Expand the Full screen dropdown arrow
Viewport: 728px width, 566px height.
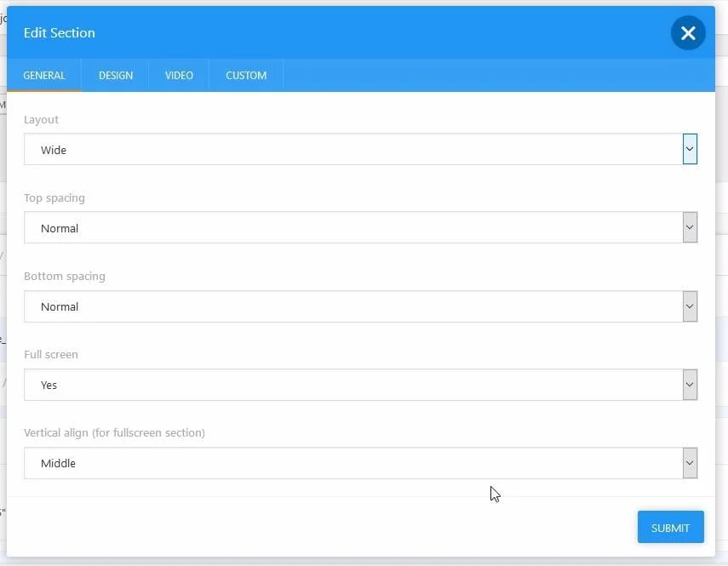pyautogui.click(x=690, y=385)
